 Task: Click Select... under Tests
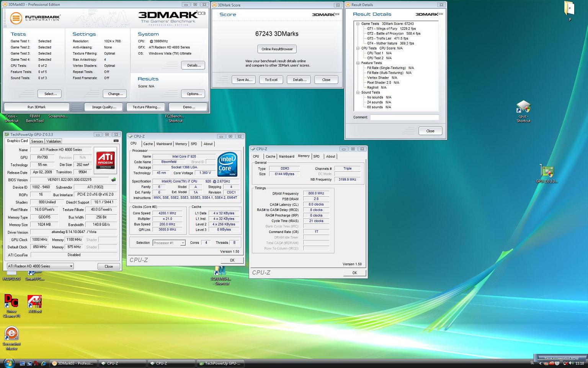pyautogui.click(x=51, y=94)
